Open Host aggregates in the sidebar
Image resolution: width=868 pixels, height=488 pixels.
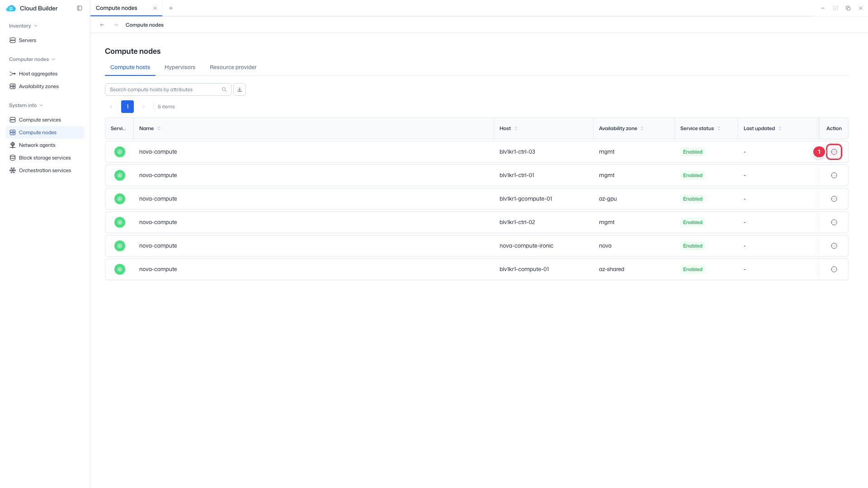(45, 74)
